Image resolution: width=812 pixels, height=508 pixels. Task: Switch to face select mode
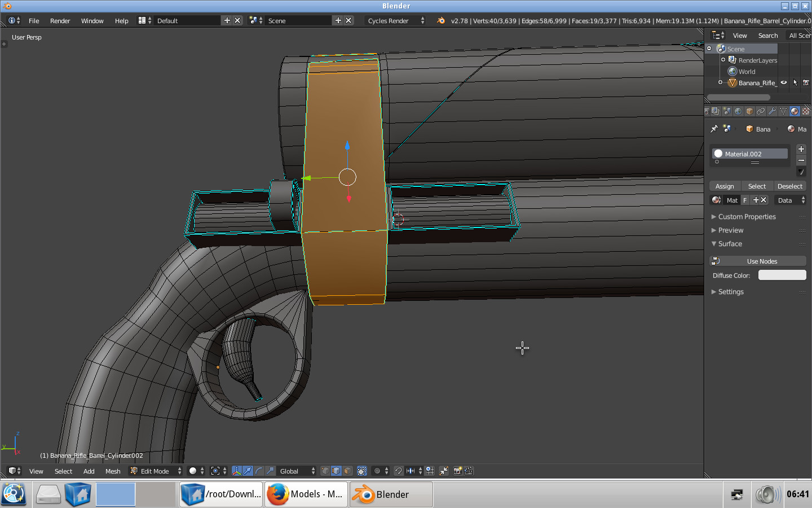click(346, 471)
